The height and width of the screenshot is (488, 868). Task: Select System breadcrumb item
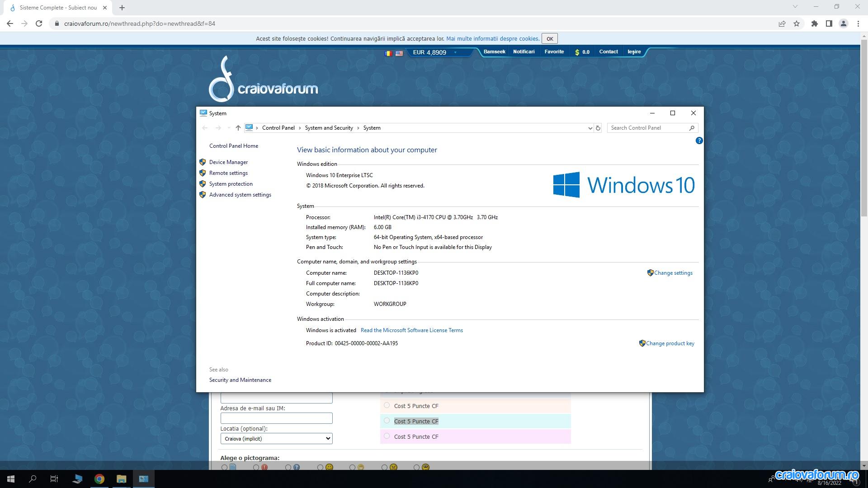point(372,128)
